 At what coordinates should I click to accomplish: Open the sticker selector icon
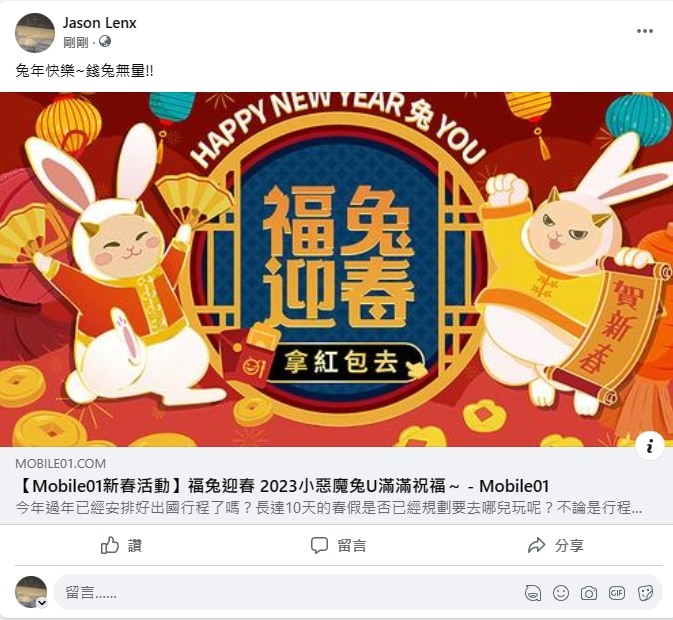point(645,593)
